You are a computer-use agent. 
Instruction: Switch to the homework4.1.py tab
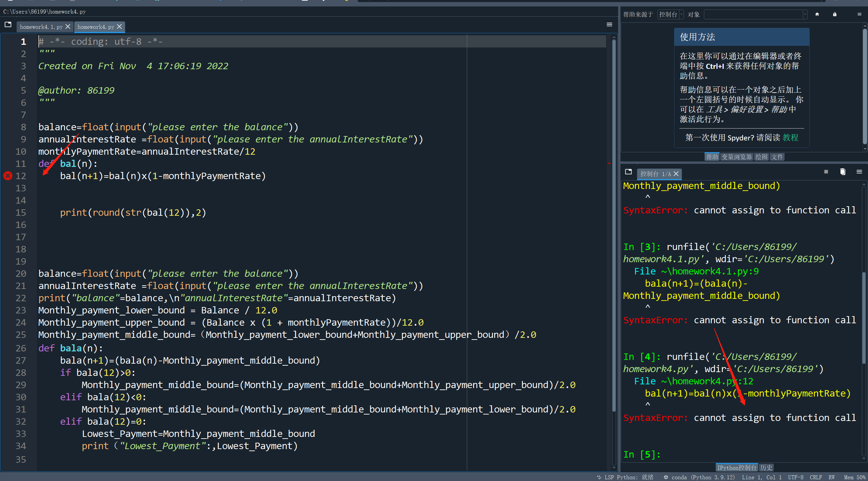click(41, 27)
